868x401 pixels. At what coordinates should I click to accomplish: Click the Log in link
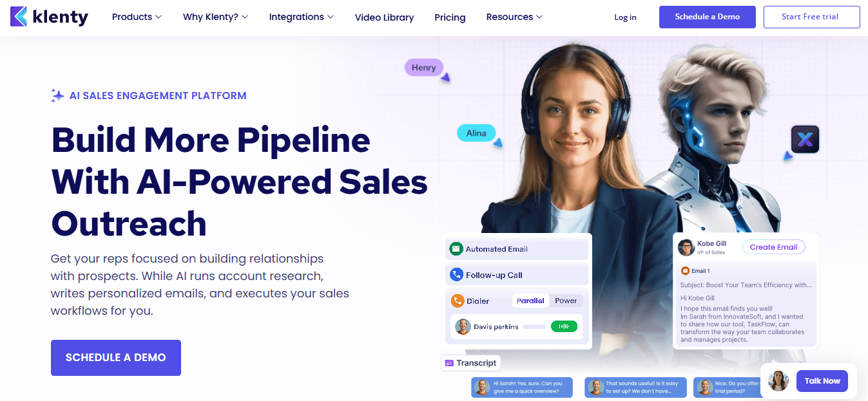tap(625, 17)
